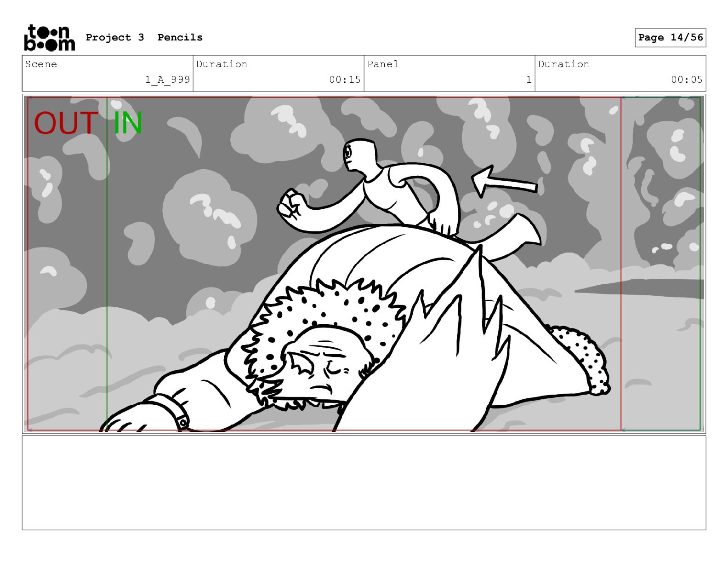Select the 'Pencils' heading text
This screenshot has height=563, width=728.
pyautogui.click(x=180, y=37)
